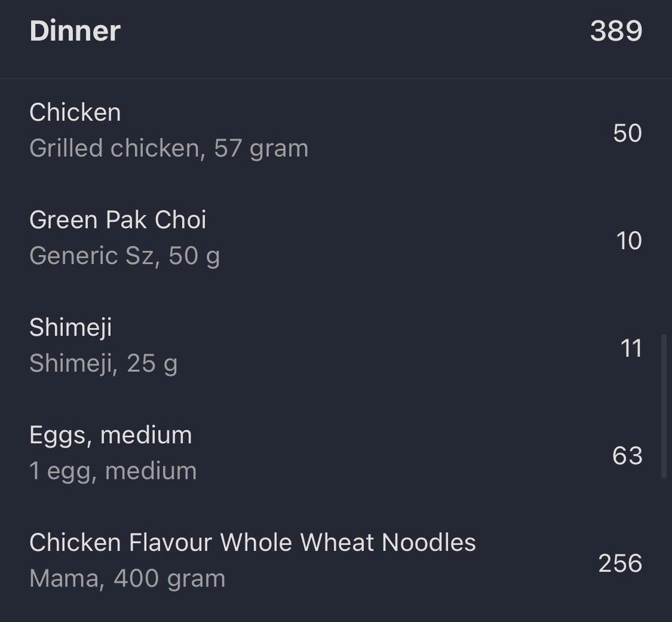This screenshot has width=672, height=622.
Task: Click the Mama brand label
Action: pos(63,579)
